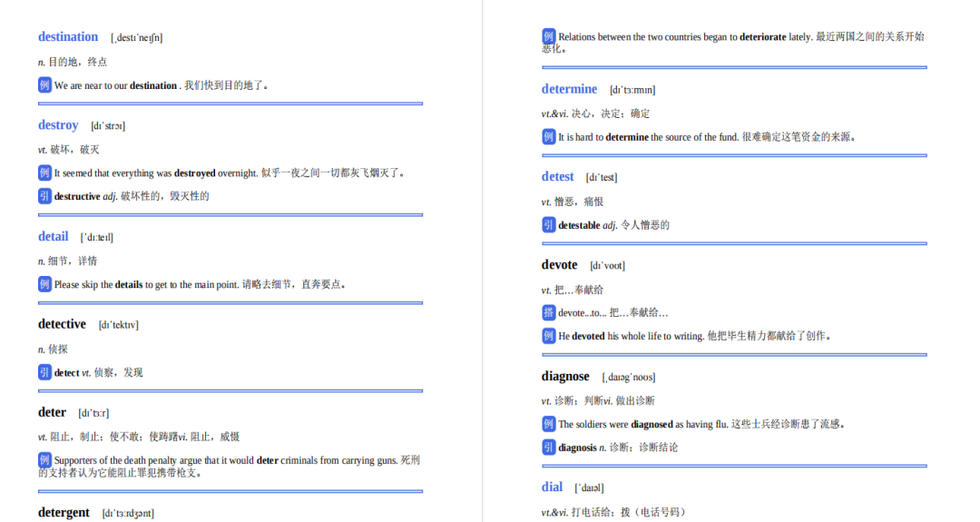Click the blue "detest" headword

(x=557, y=177)
